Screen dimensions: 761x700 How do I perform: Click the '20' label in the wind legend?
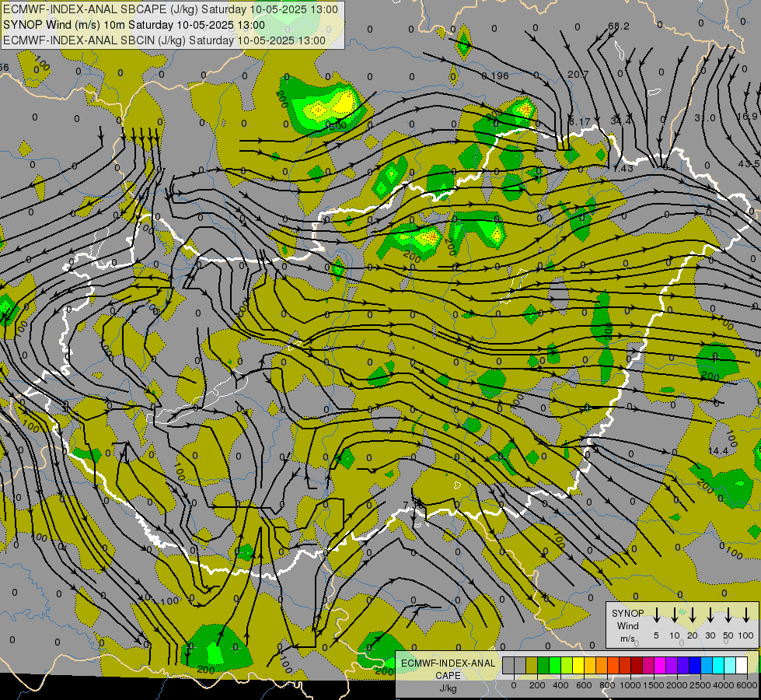tap(692, 635)
